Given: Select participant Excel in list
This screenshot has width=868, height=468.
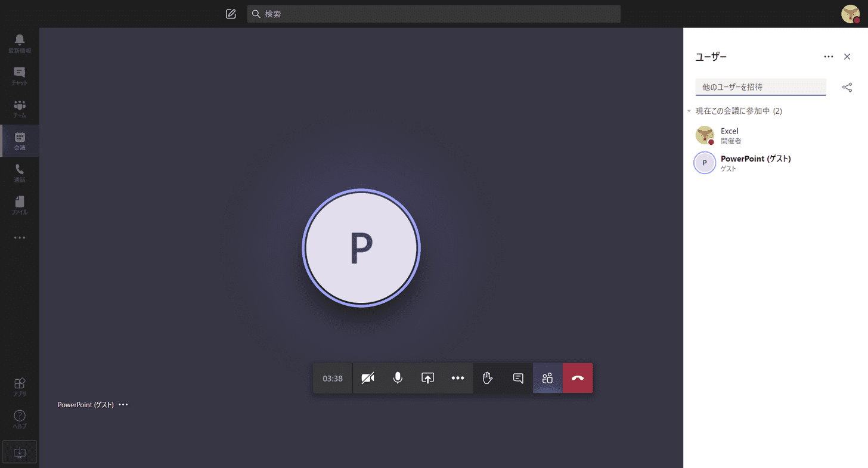Looking at the screenshot, I should point(776,135).
